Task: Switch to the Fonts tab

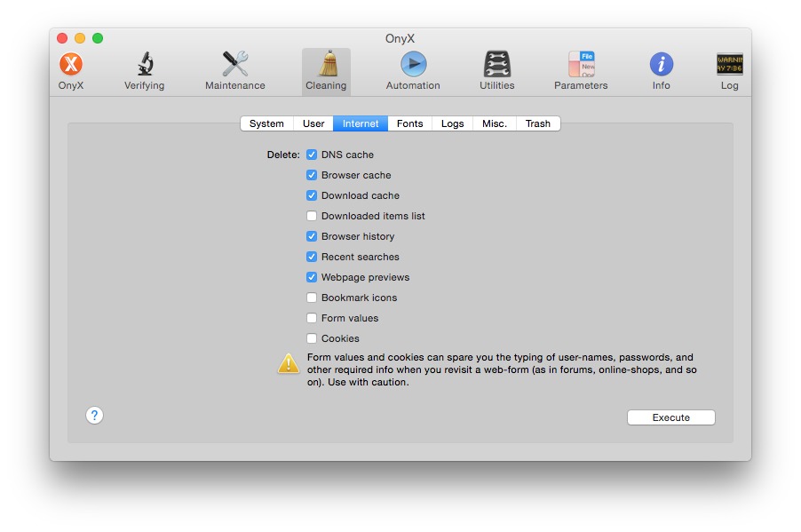Action: (x=409, y=123)
